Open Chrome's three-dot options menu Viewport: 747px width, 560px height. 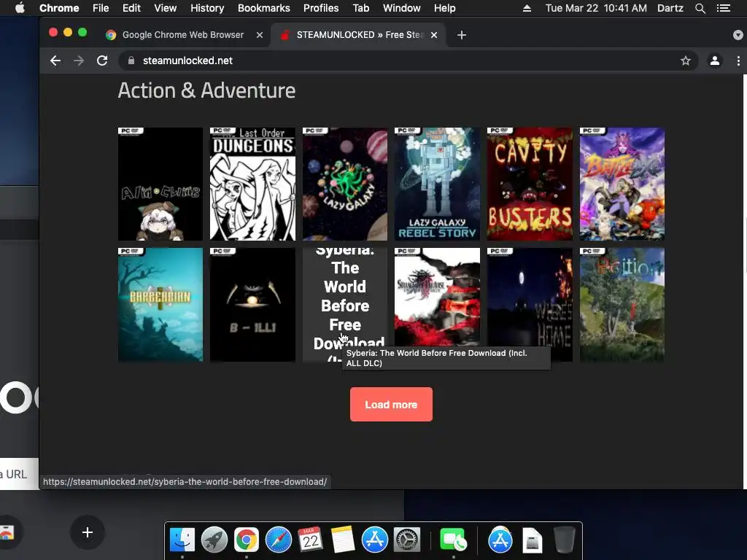tap(738, 61)
